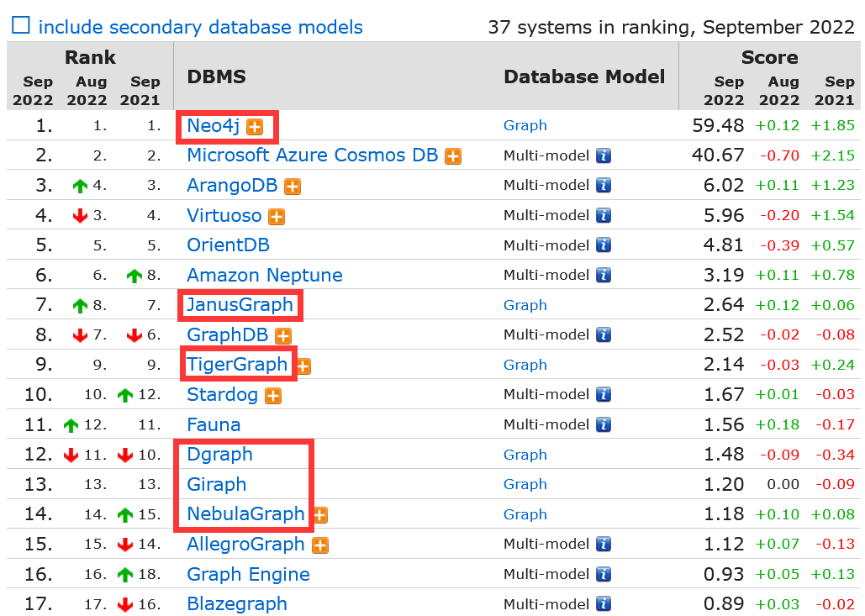
Task: Click the info icon in the Amazon Neptune row
Action: tap(603, 276)
